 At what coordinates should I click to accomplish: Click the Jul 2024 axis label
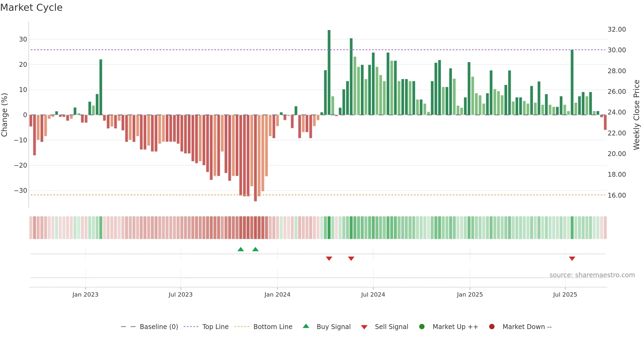coord(373,294)
